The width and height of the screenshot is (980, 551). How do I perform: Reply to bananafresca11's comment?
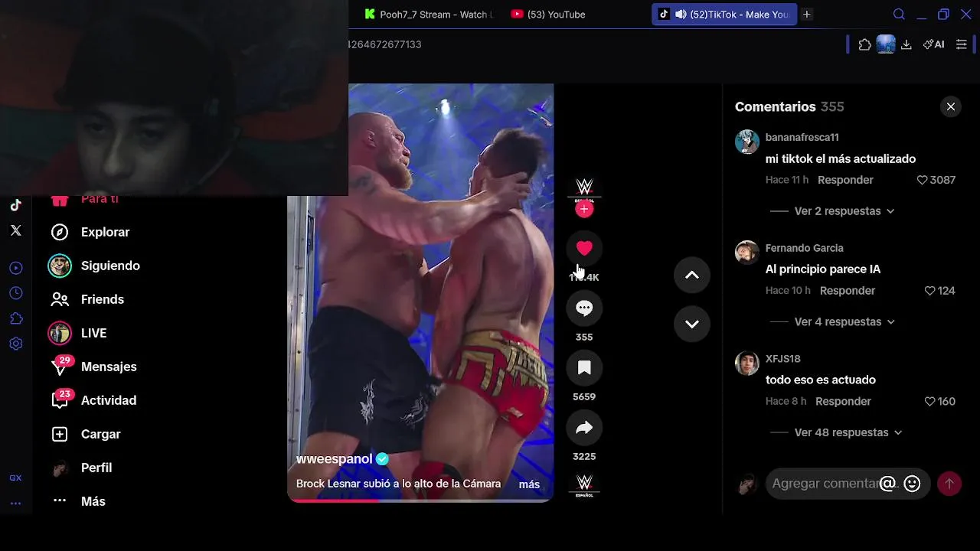pos(845,180)
